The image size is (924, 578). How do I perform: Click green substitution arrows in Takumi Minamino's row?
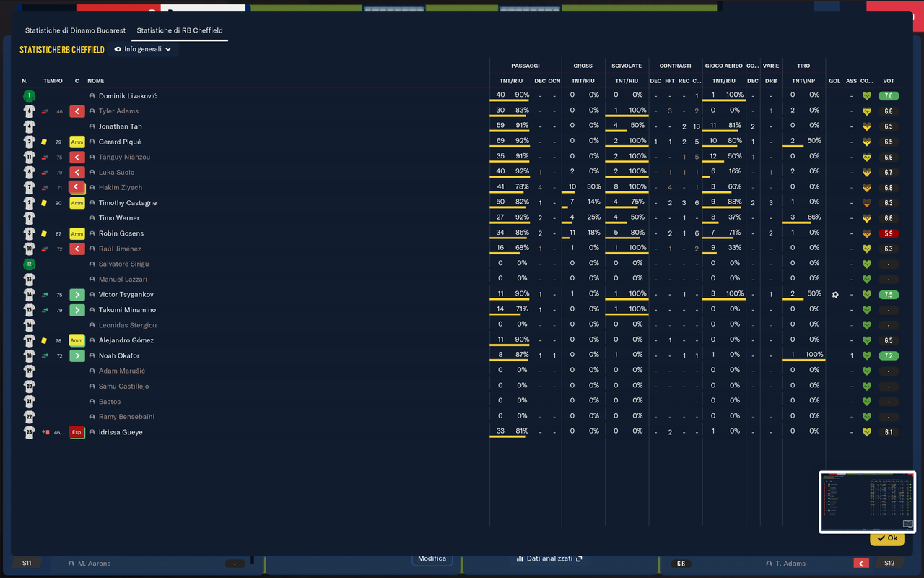click(x=45, y=310)
